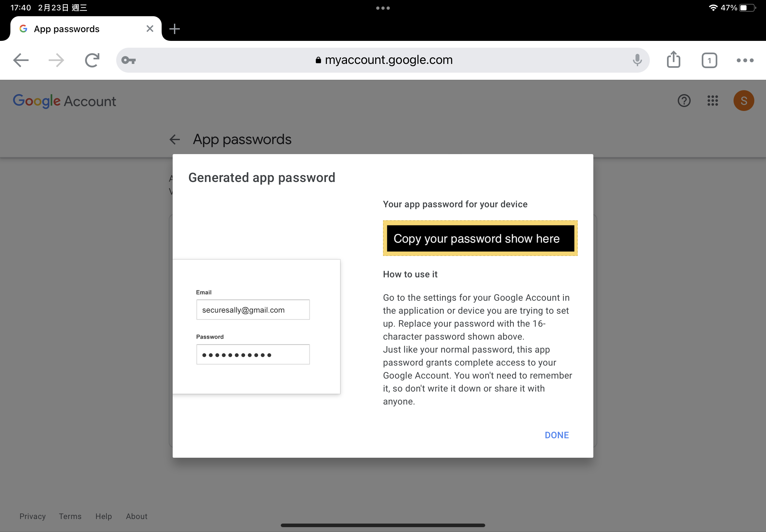
Task: Open the browser three-dot menu
Action: pos(745,60)
